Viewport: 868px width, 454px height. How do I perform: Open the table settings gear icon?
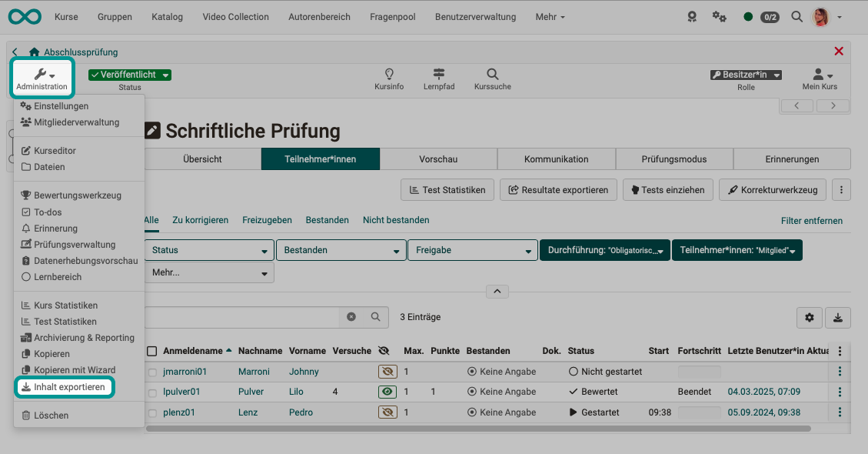pyautogui.click(x=810, y=317)
